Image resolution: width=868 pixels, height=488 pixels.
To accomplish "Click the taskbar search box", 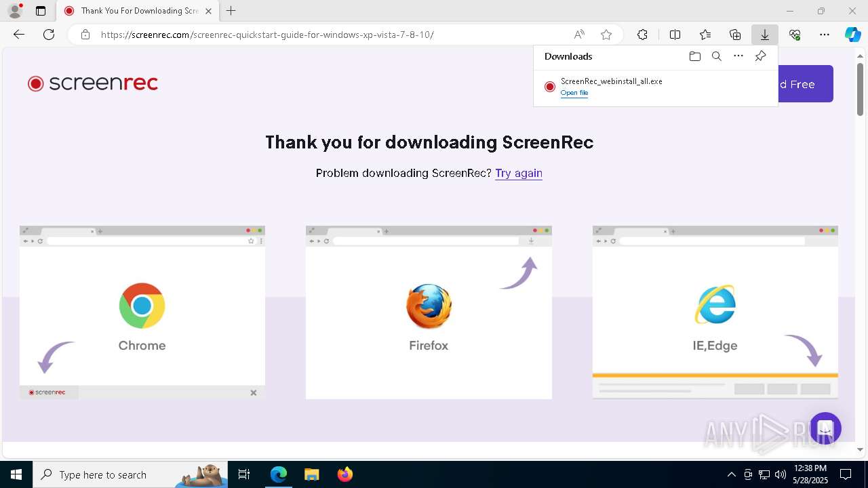I will point(130,474).
